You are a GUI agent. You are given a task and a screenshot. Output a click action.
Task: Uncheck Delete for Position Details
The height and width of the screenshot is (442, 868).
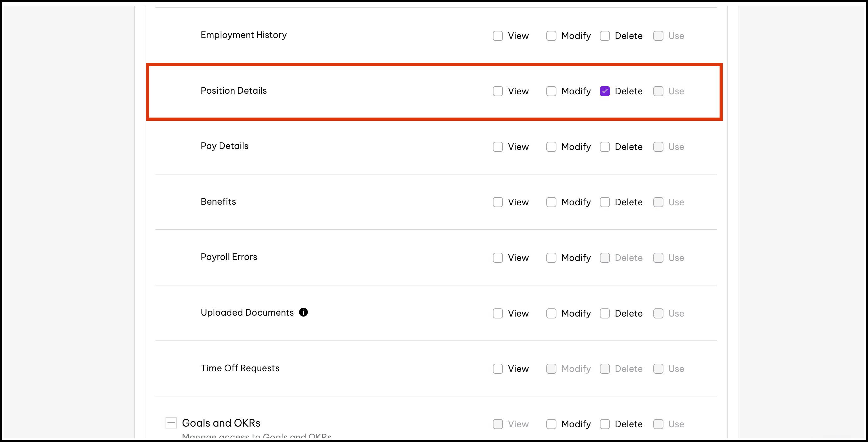pyautogui.click(x=605, y=91)
